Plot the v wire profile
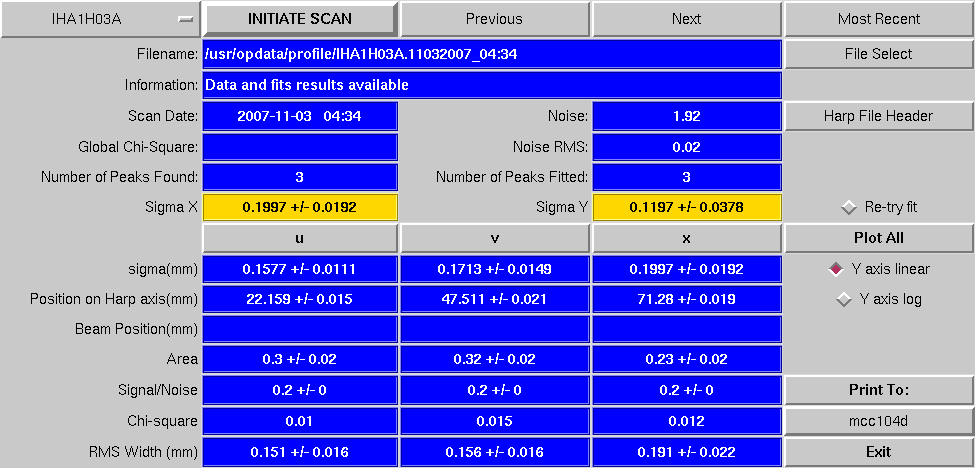The width and height of the screenshot is (975, 468). (x=494, y=238)
